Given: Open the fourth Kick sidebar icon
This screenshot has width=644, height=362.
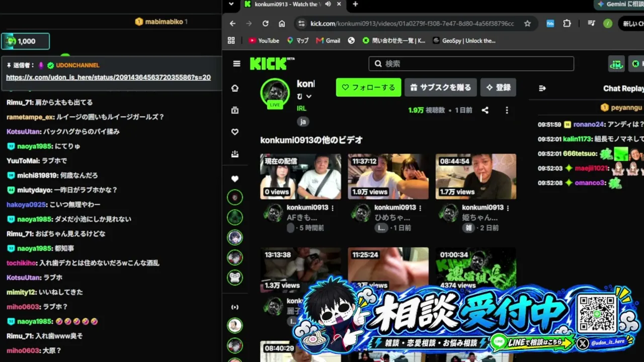Looking at the screenshot, I should coord(234,154).
